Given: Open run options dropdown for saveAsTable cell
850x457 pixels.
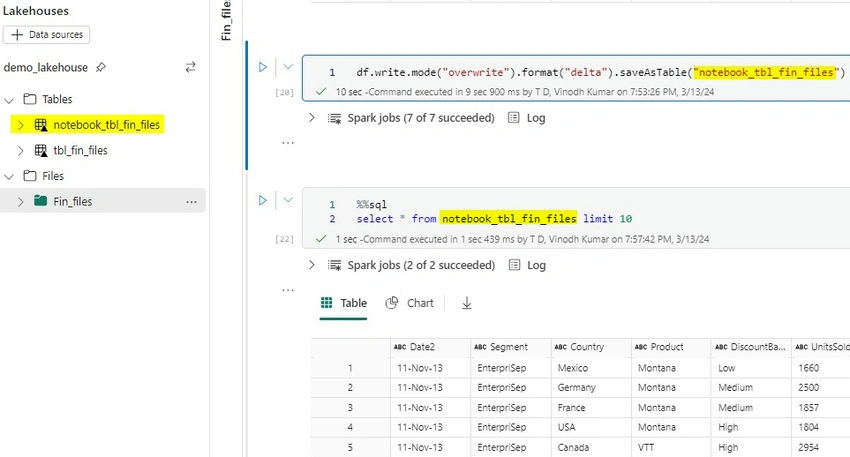Looking at the screenshot, I should click(288, 67).
